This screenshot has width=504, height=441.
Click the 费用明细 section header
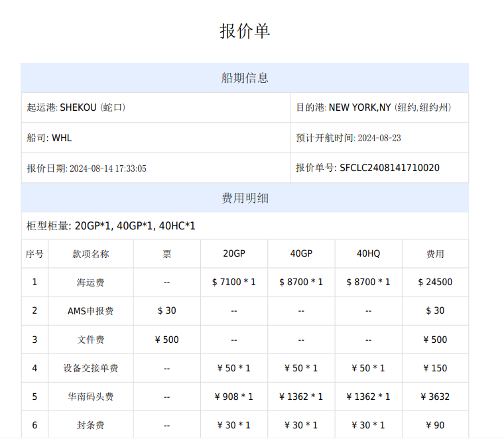(245, 198)
